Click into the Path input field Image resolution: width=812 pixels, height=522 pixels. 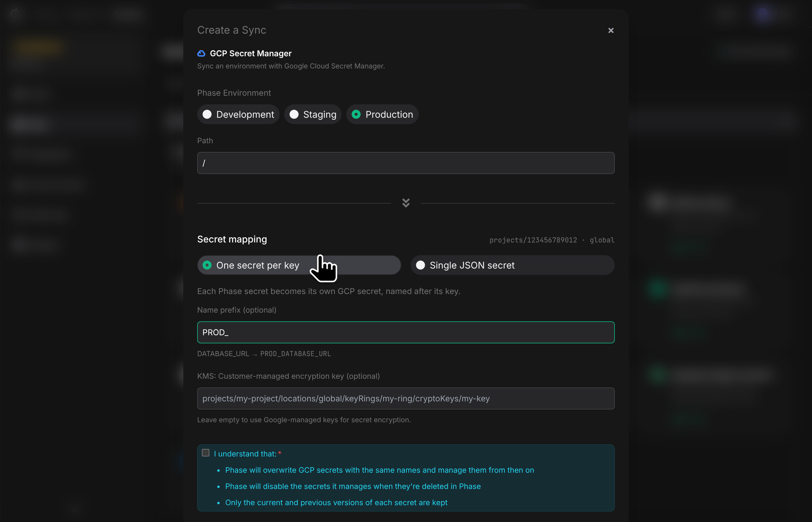pos(406,163)
